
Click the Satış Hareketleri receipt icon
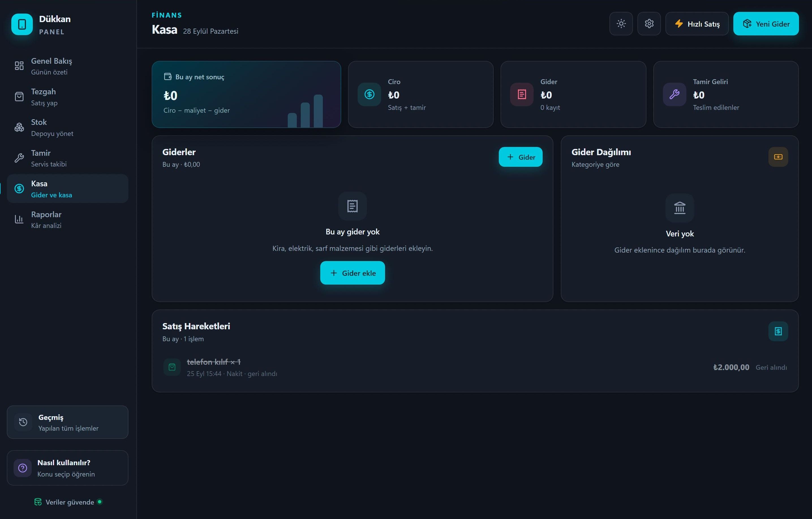tap(778, 331)
